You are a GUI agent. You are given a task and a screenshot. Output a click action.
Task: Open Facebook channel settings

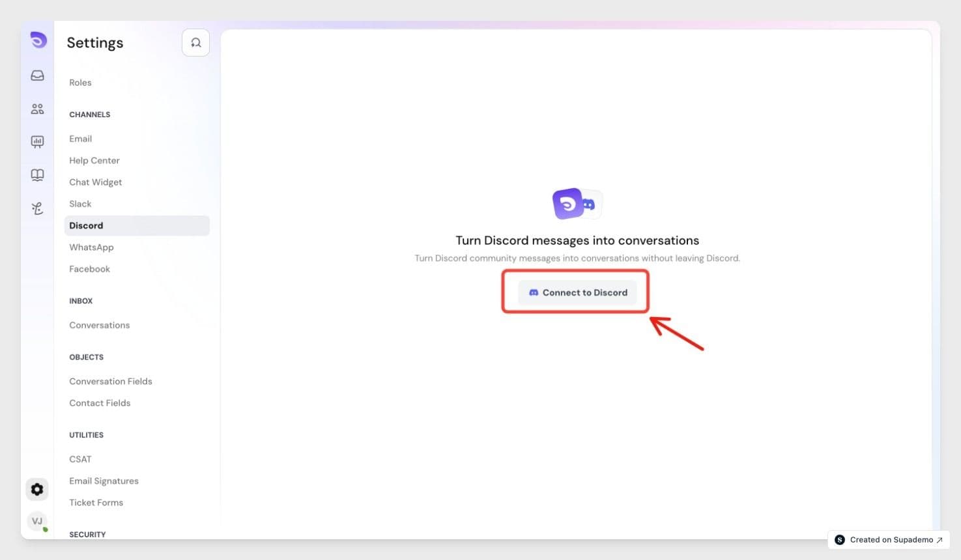[x=89, y=269]
